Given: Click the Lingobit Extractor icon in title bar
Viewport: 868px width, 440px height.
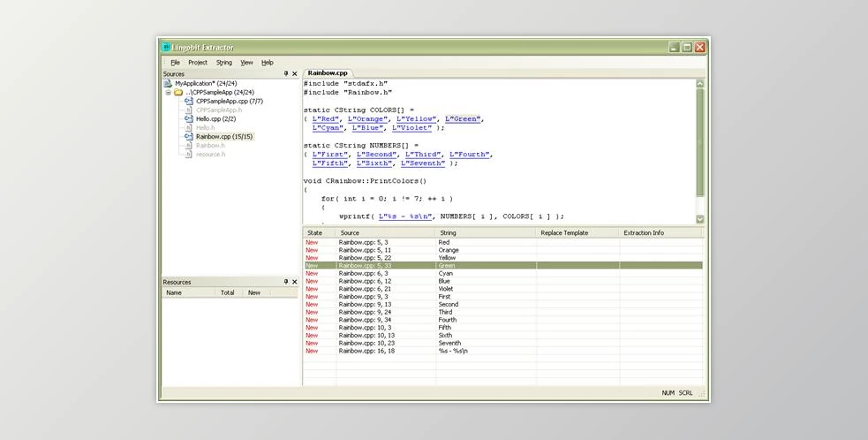Looking at the screenshot, I should [x=166, y=47].
